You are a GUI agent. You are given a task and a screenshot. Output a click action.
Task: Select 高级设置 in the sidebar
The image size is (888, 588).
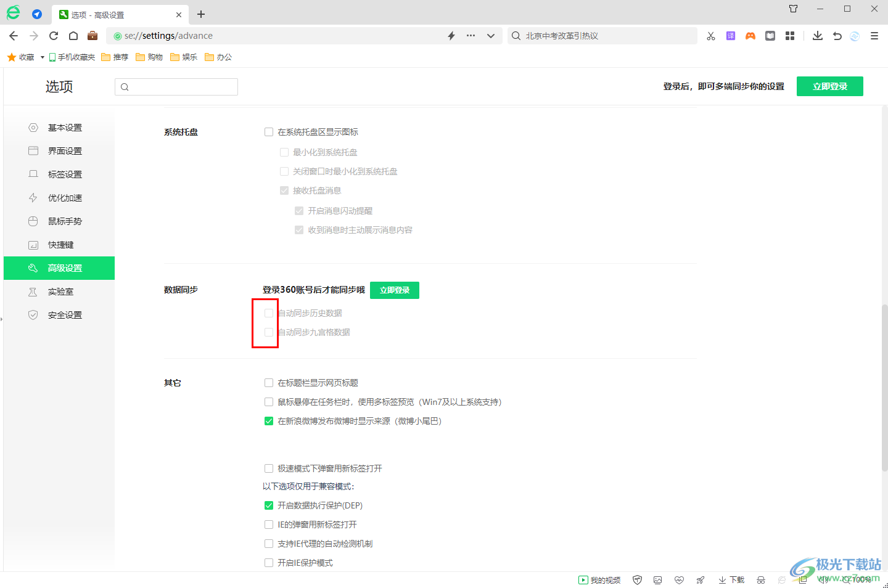(x=59, y=268)
